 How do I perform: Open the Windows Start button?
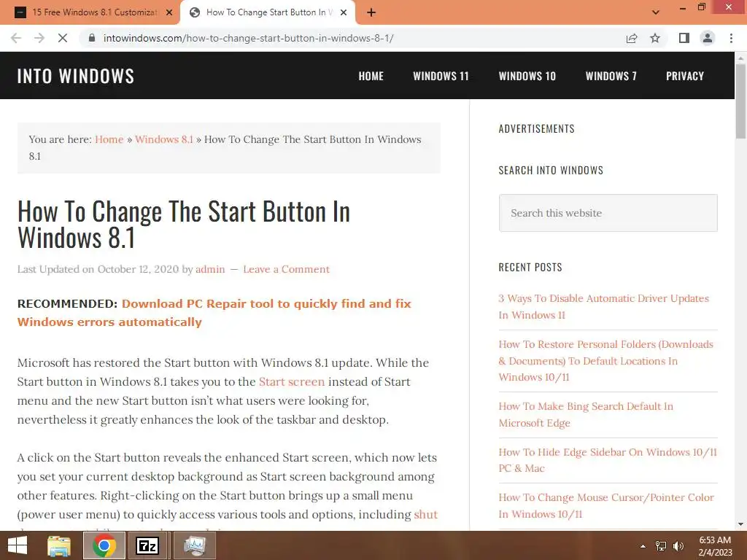pyautogui.click(x=18, y=545)
